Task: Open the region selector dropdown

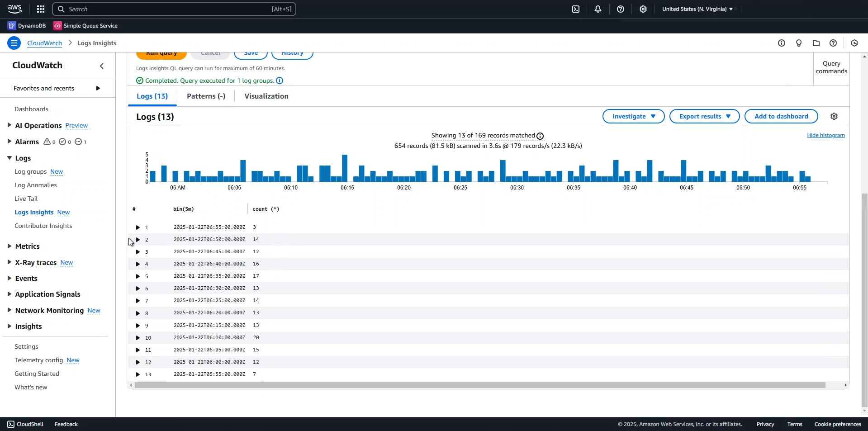Action: (x=697, y=9)
